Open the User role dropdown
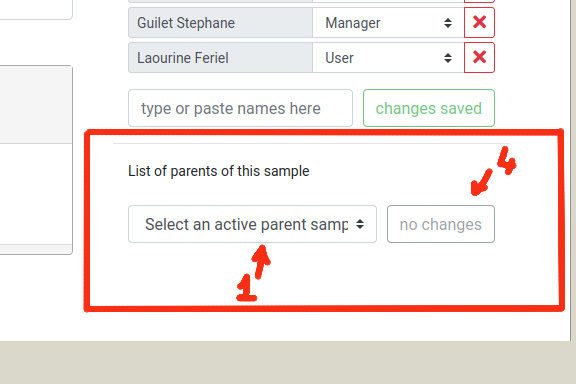 click(x=388, y=58)
